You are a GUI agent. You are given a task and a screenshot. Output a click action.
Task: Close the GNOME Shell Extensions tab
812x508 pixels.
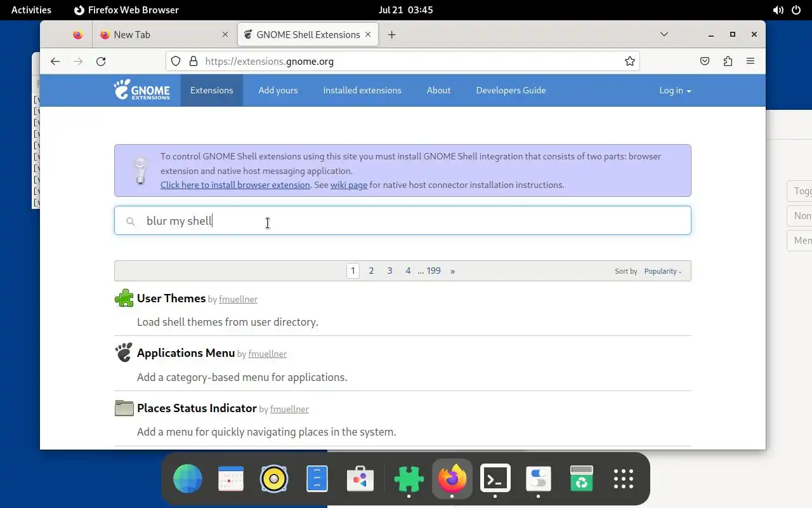368,35
